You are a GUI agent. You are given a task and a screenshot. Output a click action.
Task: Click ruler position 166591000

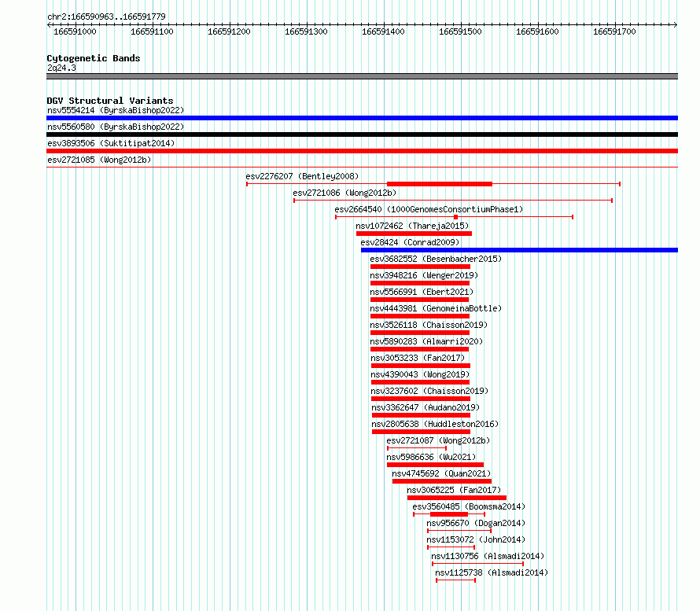tap(75, 31)
